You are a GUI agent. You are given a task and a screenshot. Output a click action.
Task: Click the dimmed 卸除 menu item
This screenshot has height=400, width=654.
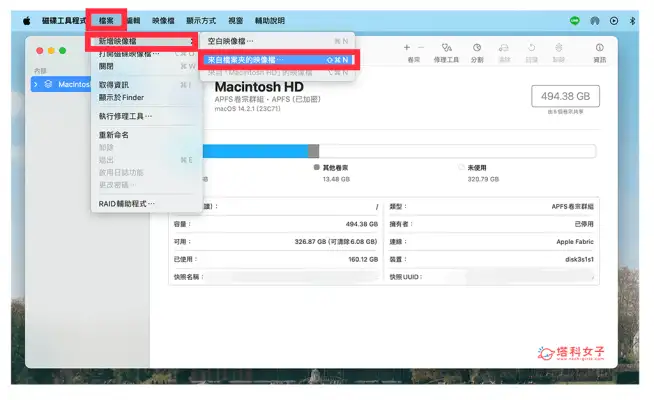click(145, 148)
